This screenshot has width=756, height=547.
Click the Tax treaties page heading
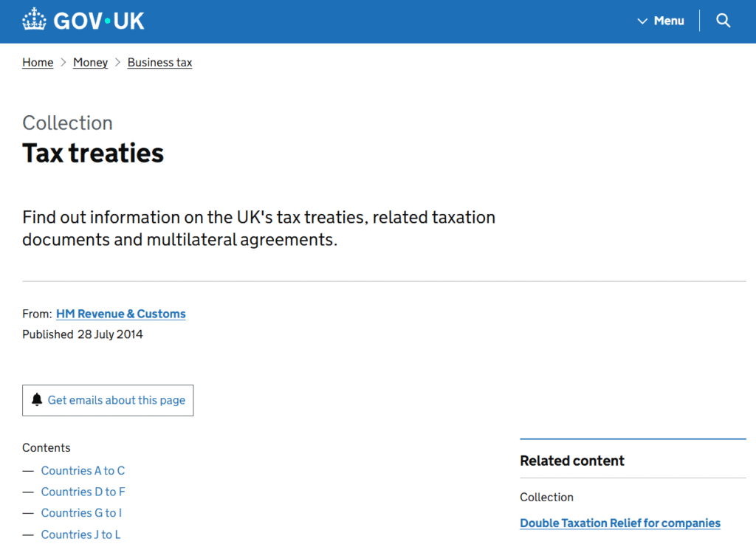tap(93, 153)
